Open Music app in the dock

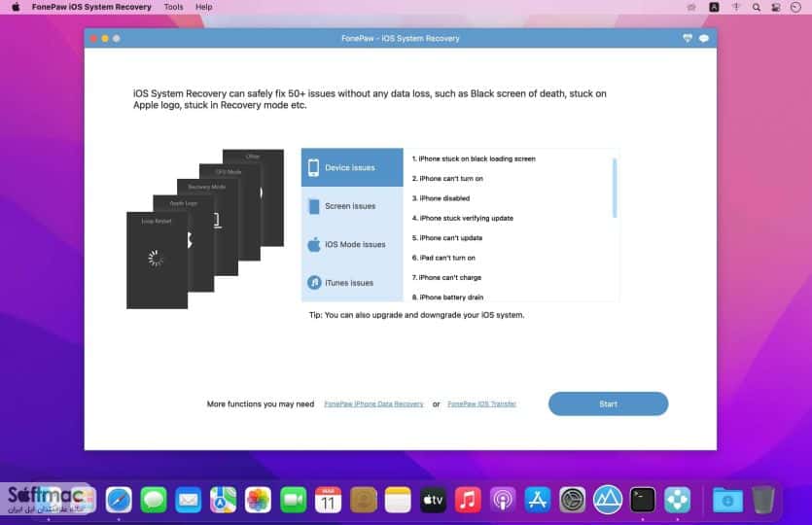coord(468,500)
